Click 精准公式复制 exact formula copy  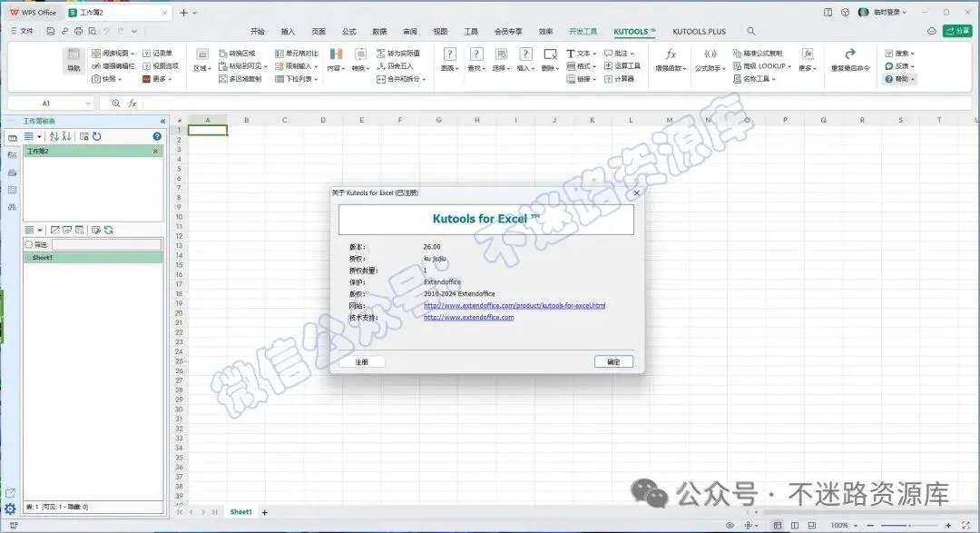click(758, 54)
